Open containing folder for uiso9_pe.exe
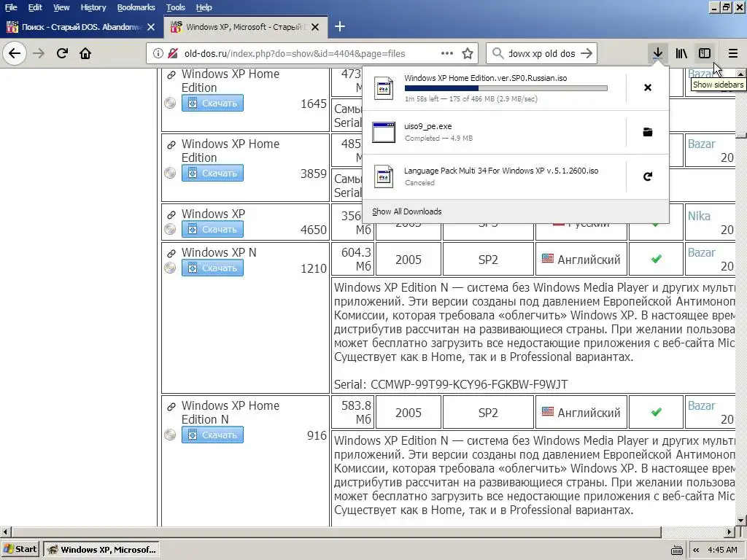This screenshot has height=560, width=747. (x=648, y=132)
